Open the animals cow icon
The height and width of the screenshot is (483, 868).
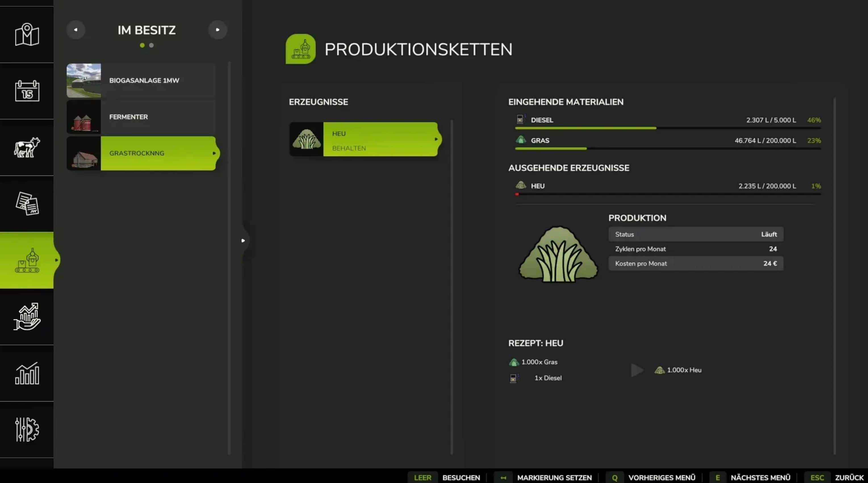point(27,147)
